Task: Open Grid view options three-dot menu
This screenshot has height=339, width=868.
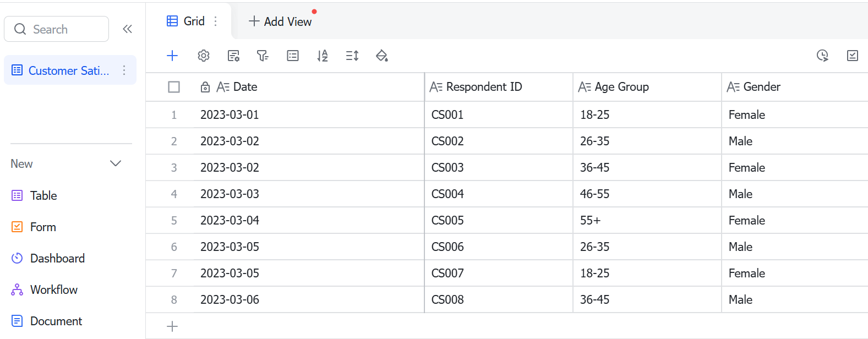Action: [x=216, y=21]
